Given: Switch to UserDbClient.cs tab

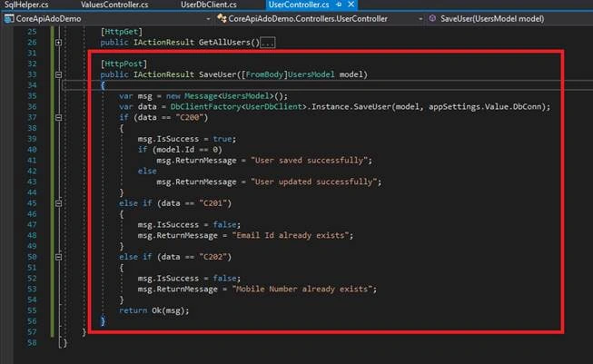Looking at the screenshot, I should tap(208, 5).
